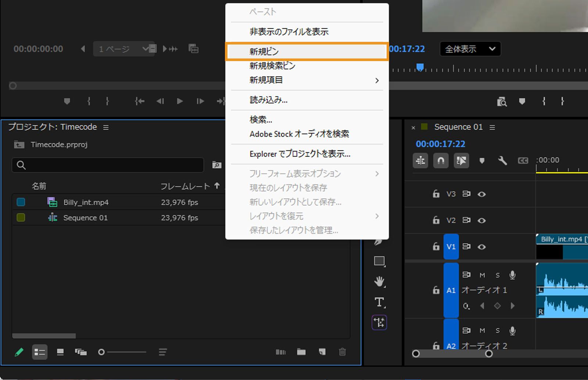Screen dimensions: 588x380
Task: Click the New Bin folder icon in project panel
Action: [301, 352]
